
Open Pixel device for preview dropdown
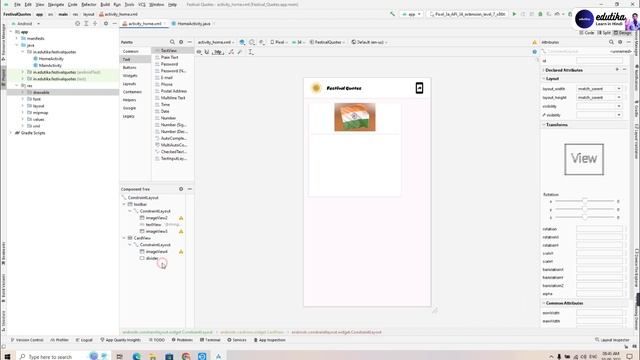point(279,42)
